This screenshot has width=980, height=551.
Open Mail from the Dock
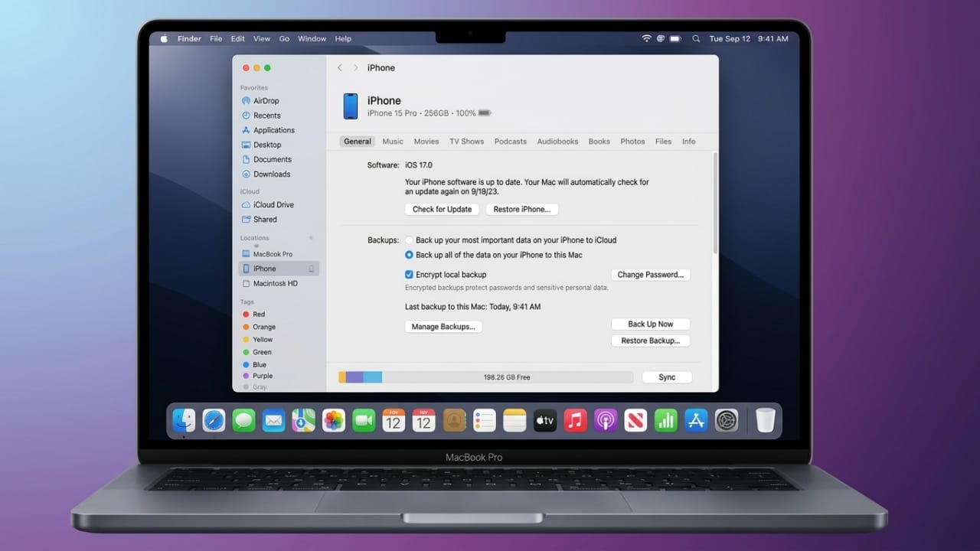(x=273, y=420)
